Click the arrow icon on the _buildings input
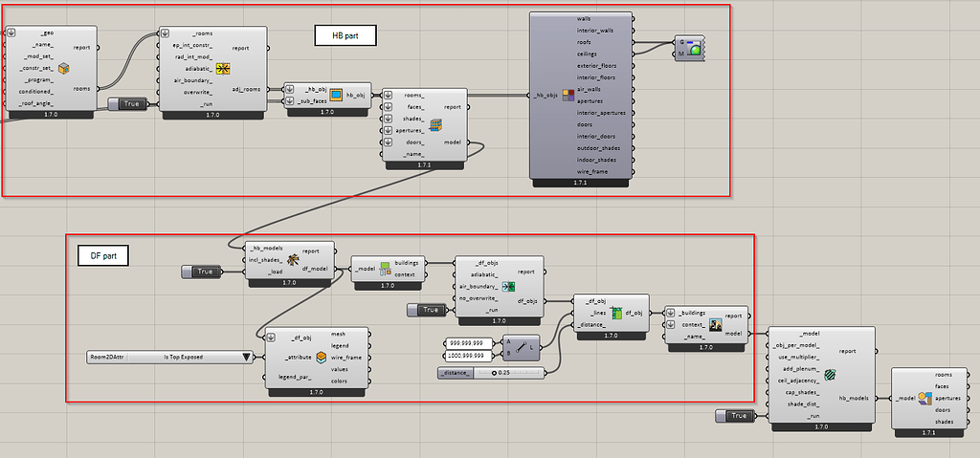Screen dimensions: 980x458 (x=671, y=313)
